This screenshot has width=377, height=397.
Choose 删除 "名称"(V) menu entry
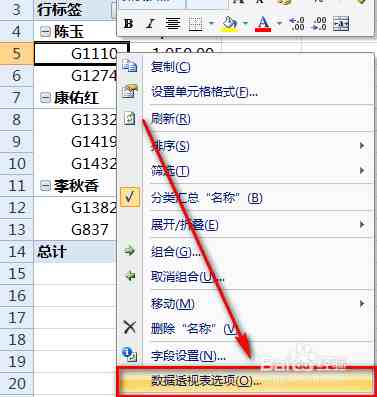point(245,329)
